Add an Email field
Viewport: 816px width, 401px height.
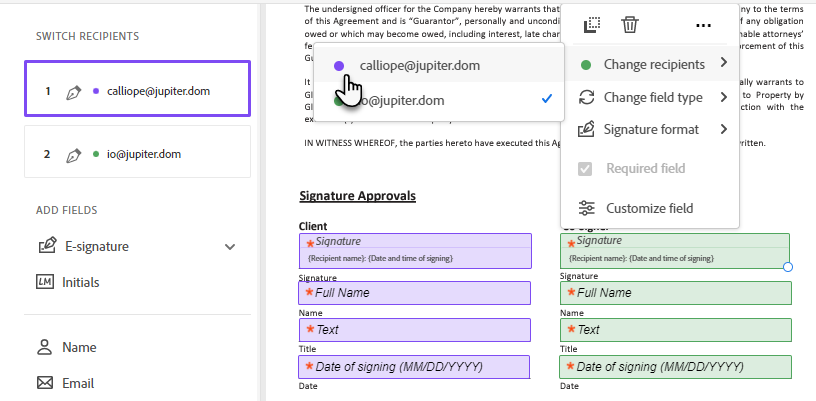pyautogui.click(x=79, y=383)
